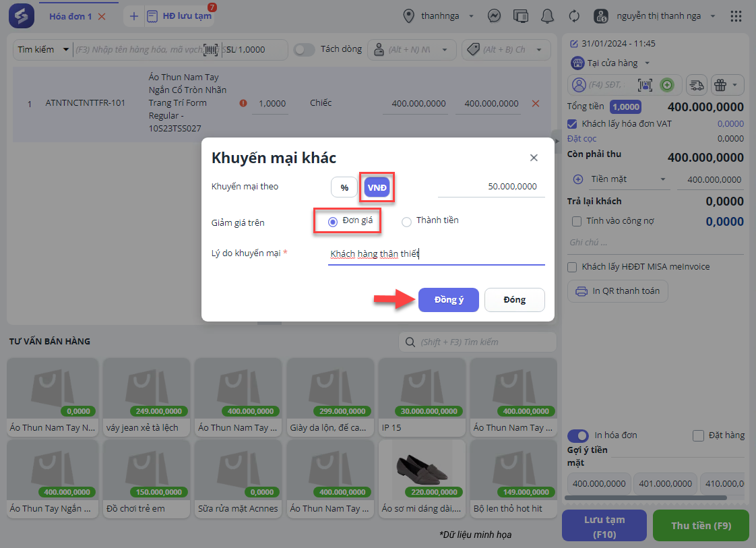Click the barcode scan icon in search
The image size is (756, 548).
(x=211, y=50)
